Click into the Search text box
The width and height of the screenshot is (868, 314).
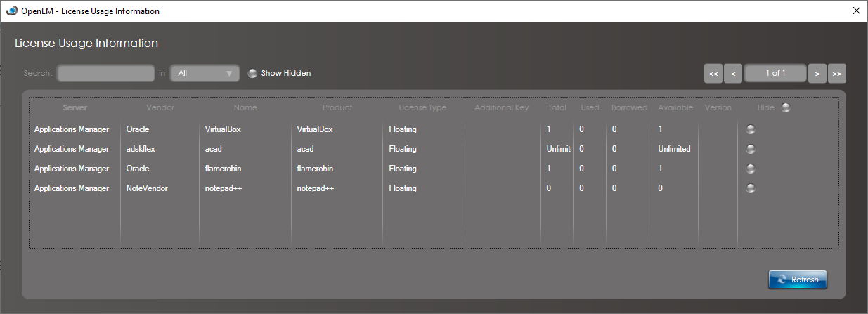[x=105, y=73]
